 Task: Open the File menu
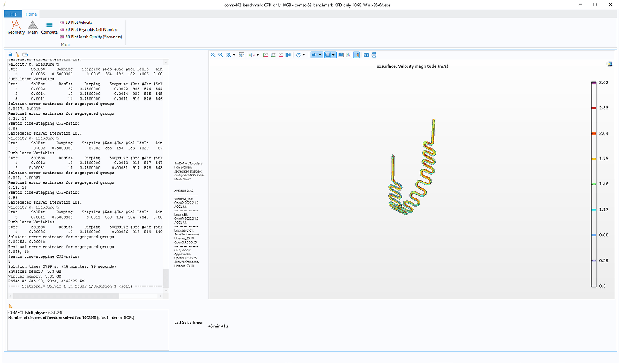(x=13, y=14)
